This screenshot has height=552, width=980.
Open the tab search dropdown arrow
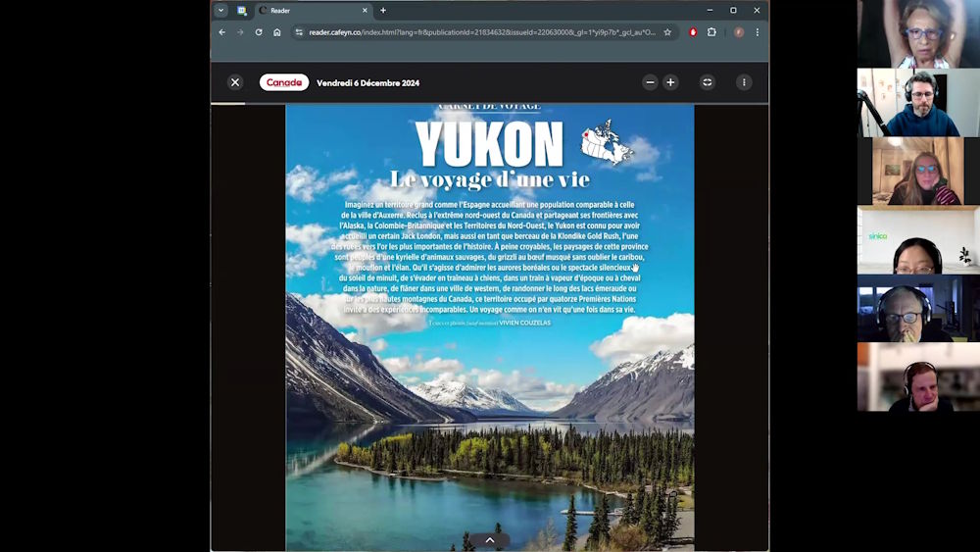coord(220,10)
